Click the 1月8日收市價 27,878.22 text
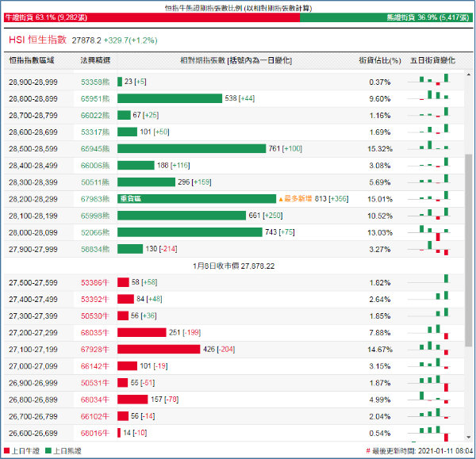The height and width of the screenshot is (459, 476). pos(234,266)
